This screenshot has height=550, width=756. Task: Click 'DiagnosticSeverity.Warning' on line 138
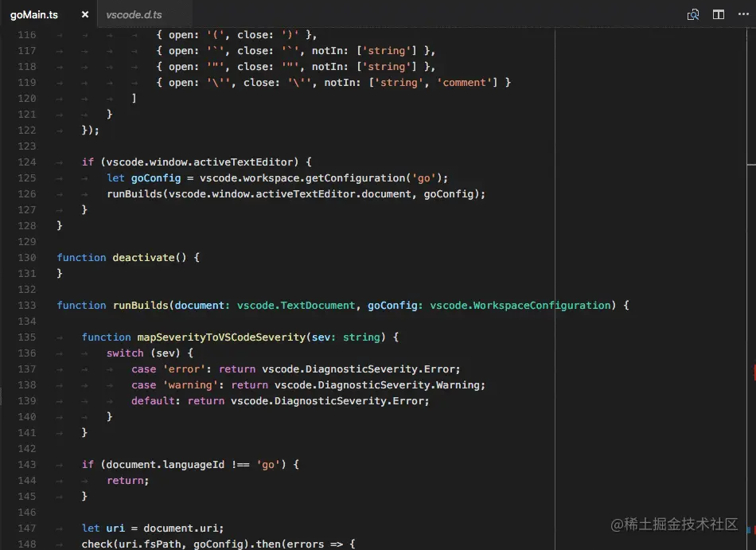tap(399, 384)
